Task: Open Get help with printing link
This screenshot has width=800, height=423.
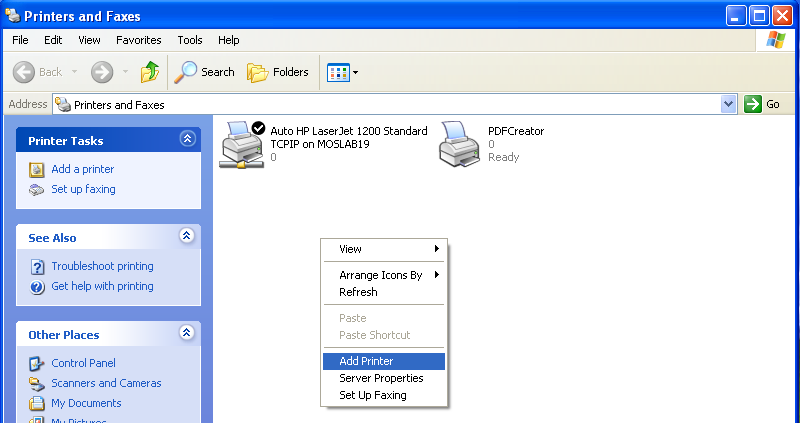Action: pos(102,286)
